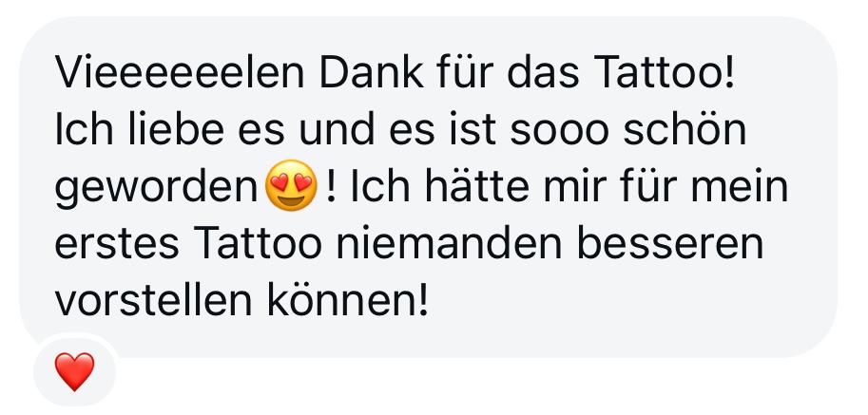Select "Tattoo" in the fourth line
The width and height of the screenshot is (868, 415).
258,244
